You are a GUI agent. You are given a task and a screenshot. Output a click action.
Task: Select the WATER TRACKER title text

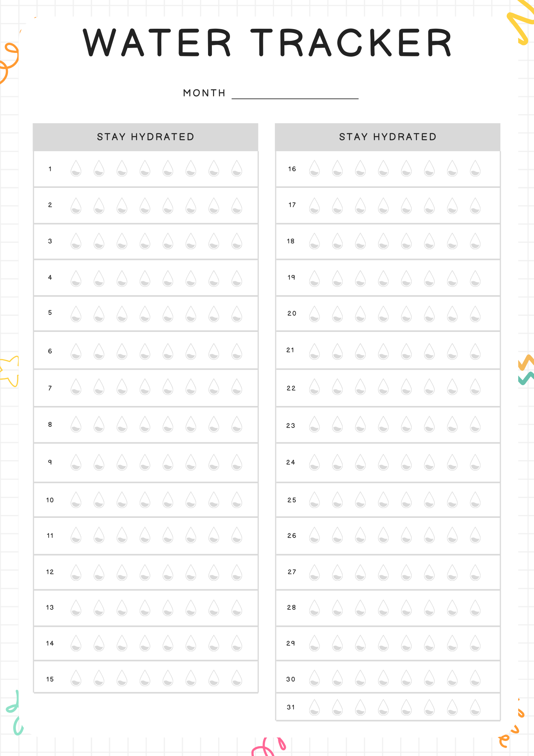pos(267,43)
